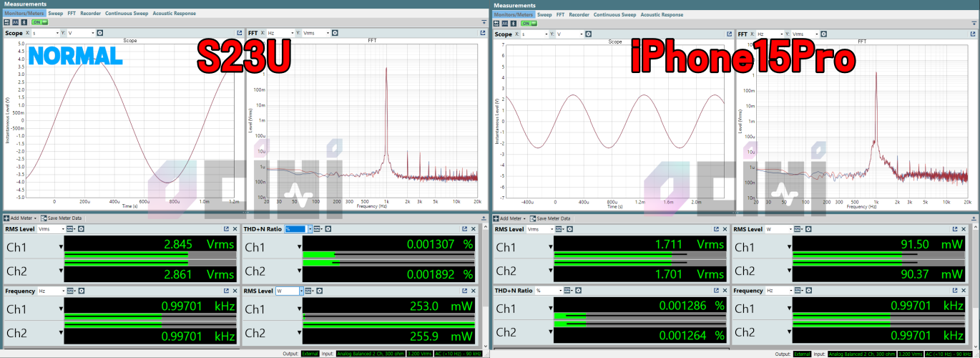Open right Scope X-axis unit dropdown

pyautogui.click(x=536, y=34)
